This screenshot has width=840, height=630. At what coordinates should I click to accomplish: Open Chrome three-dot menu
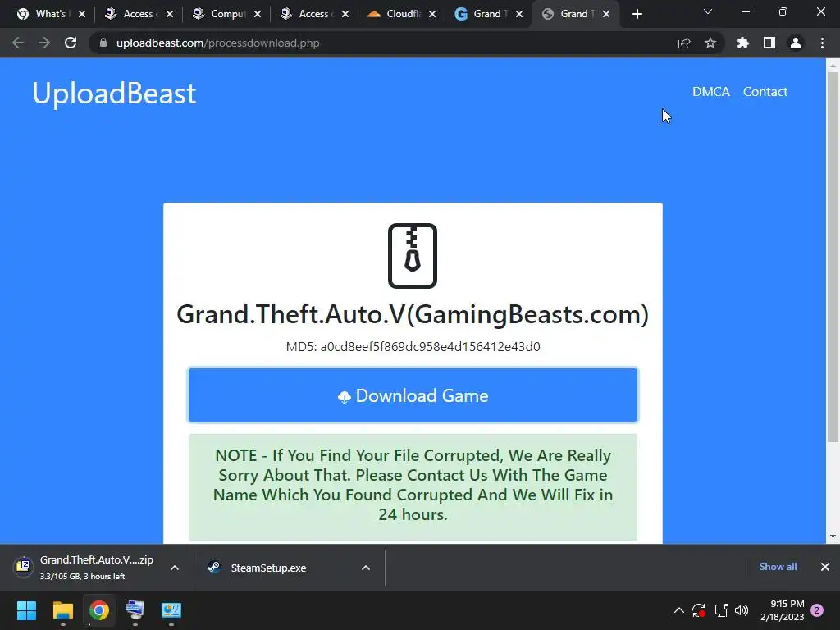(x=822, y=43)
